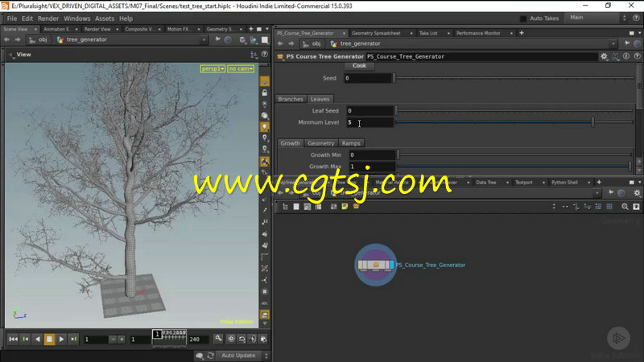The width and height of the screenshot is (644, 362).
Task: Stop playback
Action: (49, 339)
